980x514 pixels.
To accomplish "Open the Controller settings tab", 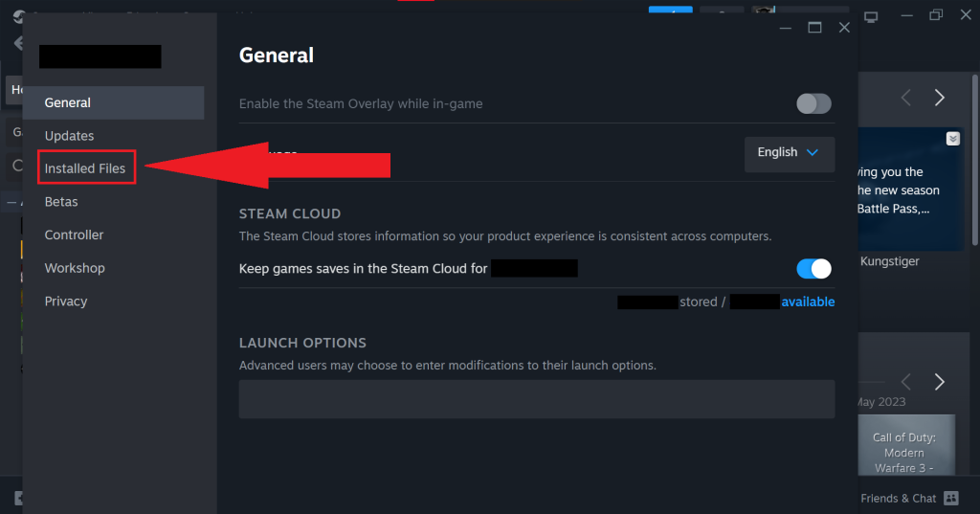I will [74, 235].
